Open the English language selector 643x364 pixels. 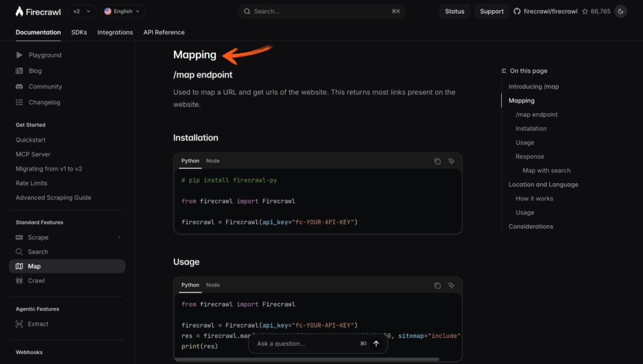pos(122,11)
